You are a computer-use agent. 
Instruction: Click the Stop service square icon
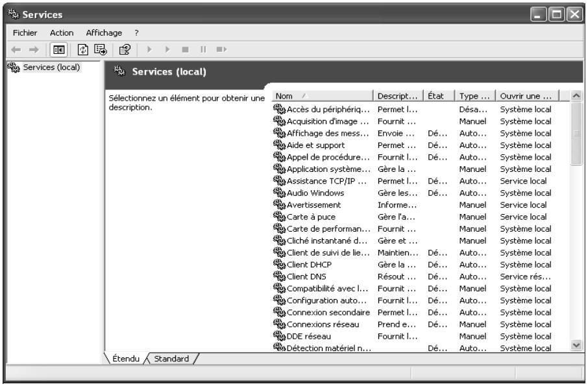pos(185,49)
